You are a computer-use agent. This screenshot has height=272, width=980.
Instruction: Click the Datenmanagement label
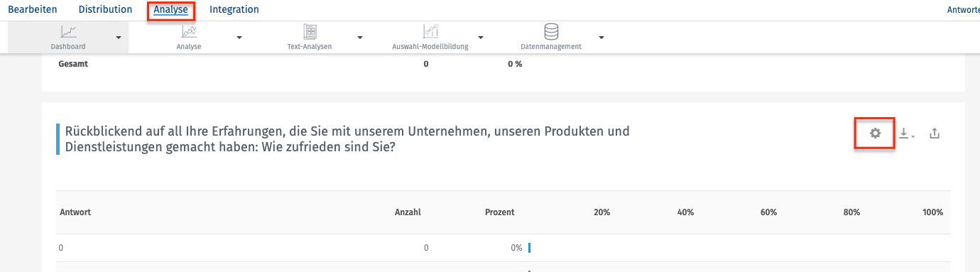tap(551, 47)
